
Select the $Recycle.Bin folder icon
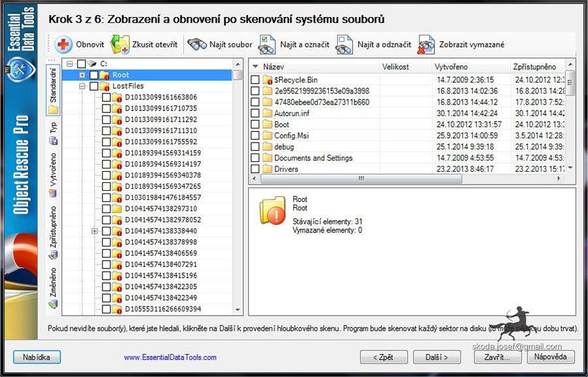click(x=267, y=80)
